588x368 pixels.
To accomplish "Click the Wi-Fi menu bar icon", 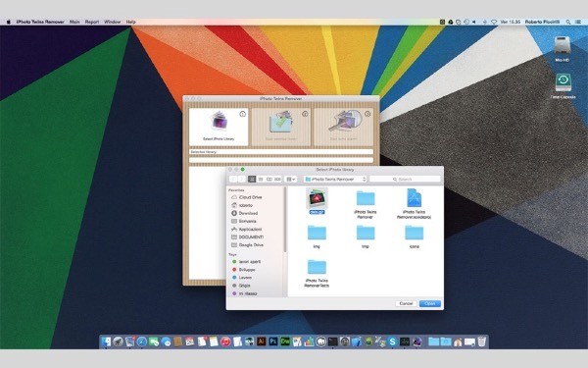I will point(494,22).
